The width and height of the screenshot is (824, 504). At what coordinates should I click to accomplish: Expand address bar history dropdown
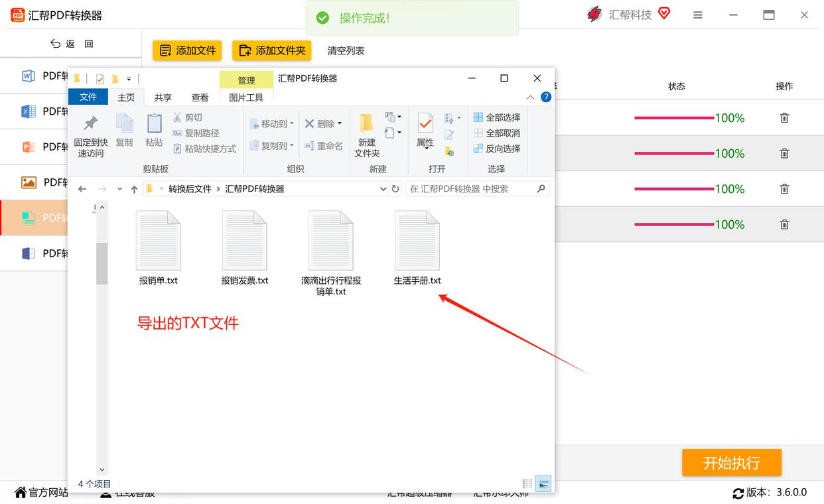[383, 189]
